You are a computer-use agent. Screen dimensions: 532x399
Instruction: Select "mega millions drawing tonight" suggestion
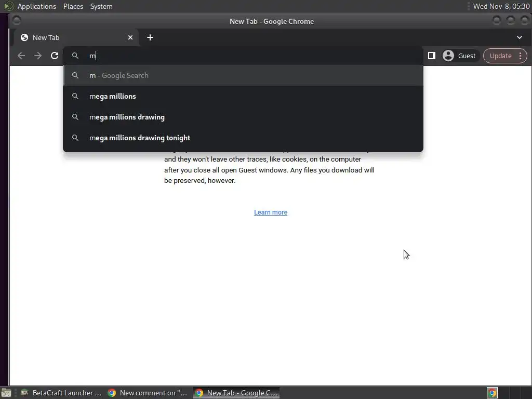243,138
